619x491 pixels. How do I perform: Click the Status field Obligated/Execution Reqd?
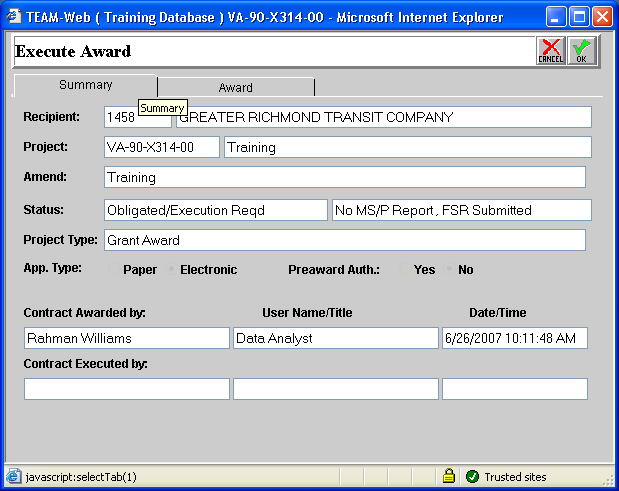coord(216,210)
